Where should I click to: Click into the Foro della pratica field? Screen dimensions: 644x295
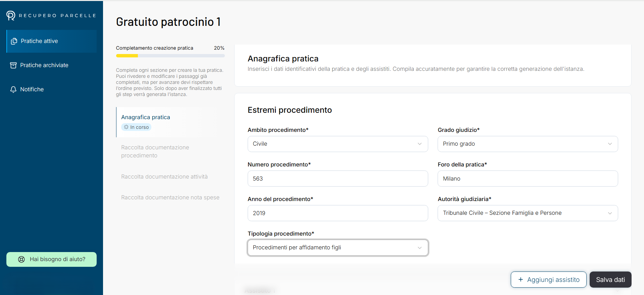(528, 179)
